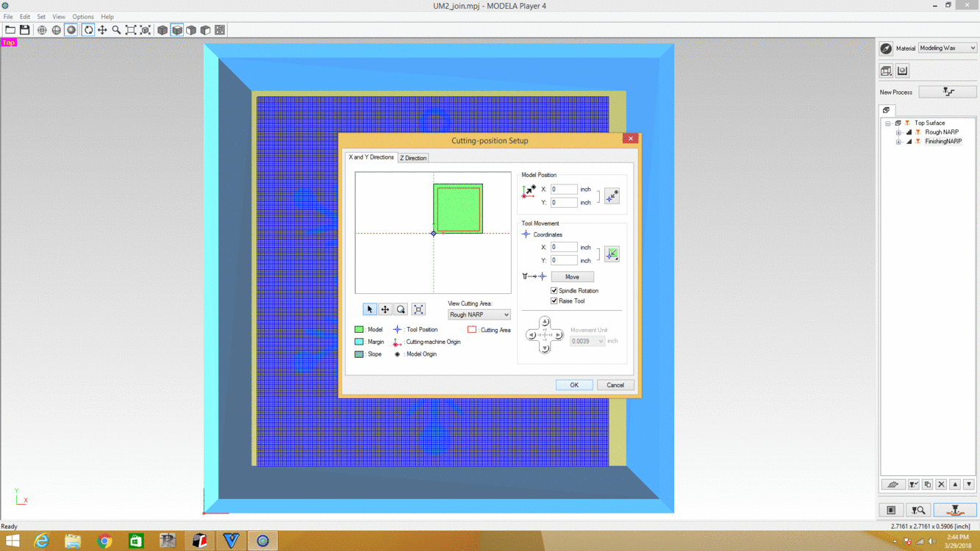
Task: Select the first shaded cube view icon
Action: [162, 30]
